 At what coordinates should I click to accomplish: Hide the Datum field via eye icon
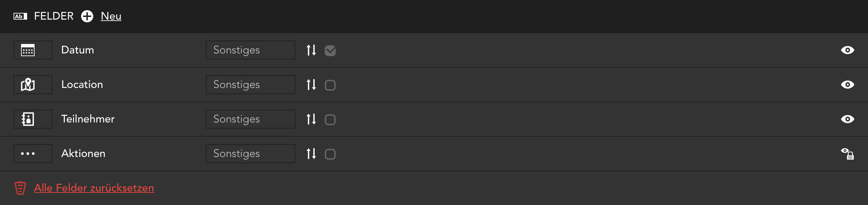847,50
